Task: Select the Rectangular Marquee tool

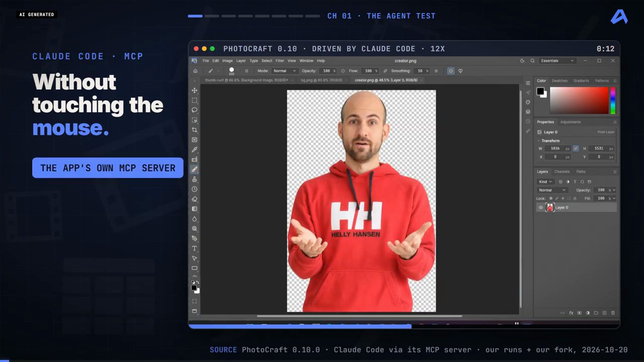Action: pyautogui.click(x=195, y=101)
